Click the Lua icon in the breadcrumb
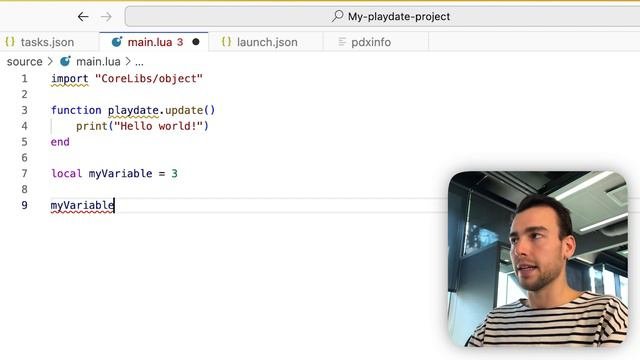This screenshot has width=640, height=360. (65, 61)
